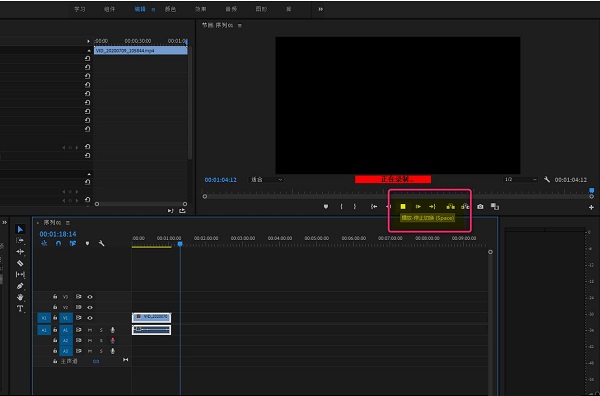Stop playback with the yellow stop button
Screen dimensions: 600x396
403,207
